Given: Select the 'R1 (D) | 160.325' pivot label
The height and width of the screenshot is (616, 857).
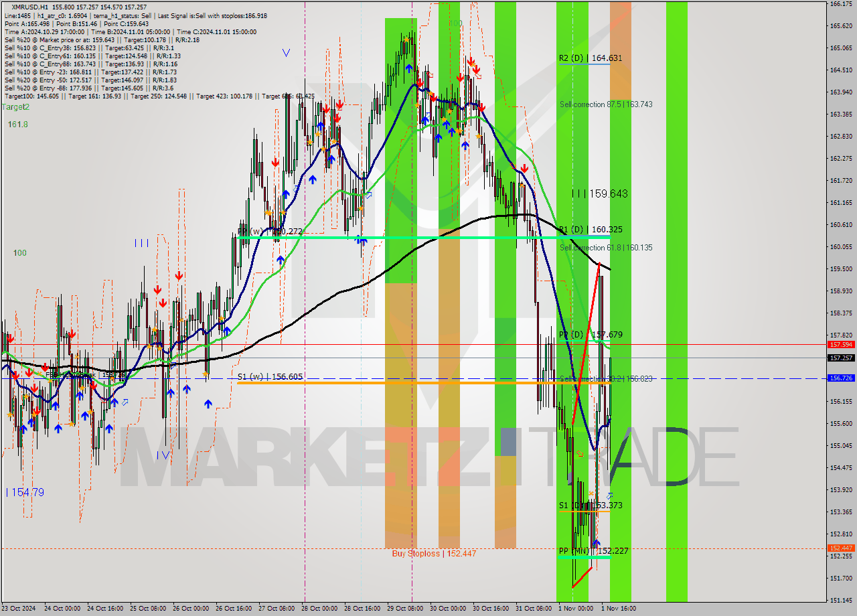Looking at the screenshot, I should [591, 230].
